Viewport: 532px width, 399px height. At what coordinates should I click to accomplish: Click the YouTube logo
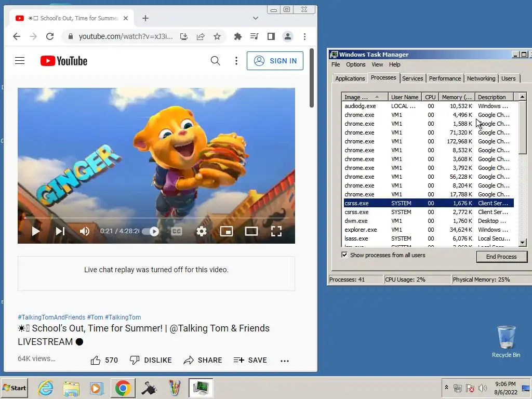(64, 61)
